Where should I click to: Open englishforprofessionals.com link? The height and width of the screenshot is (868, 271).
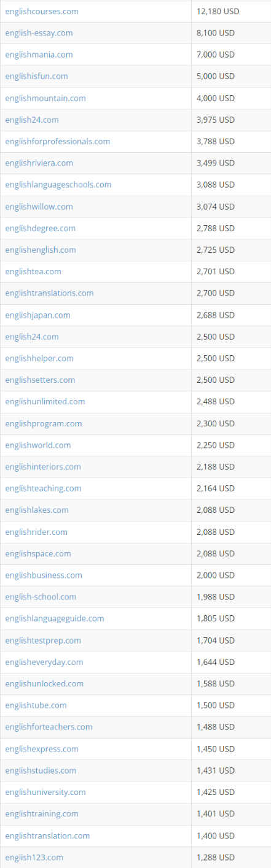58,141
